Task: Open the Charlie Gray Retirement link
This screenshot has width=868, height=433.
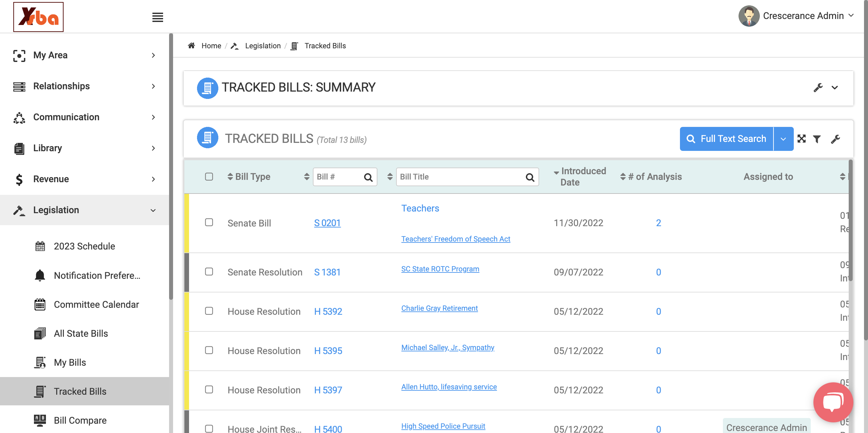Action: (x=439, y=308)
